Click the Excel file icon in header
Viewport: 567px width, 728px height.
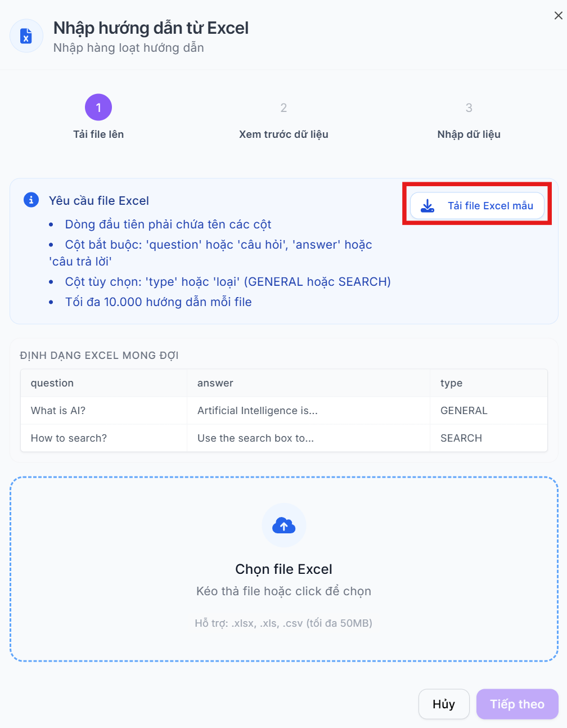click(26, 36)
